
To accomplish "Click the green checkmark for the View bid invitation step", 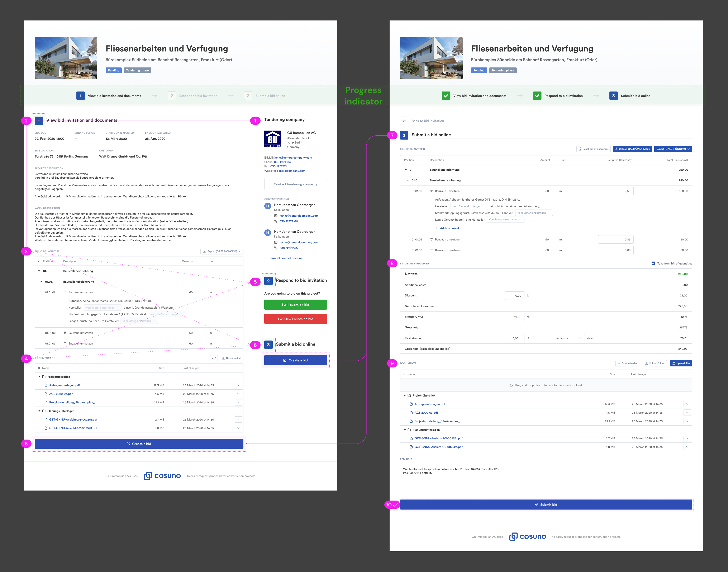I will click(x=446, y=96).
